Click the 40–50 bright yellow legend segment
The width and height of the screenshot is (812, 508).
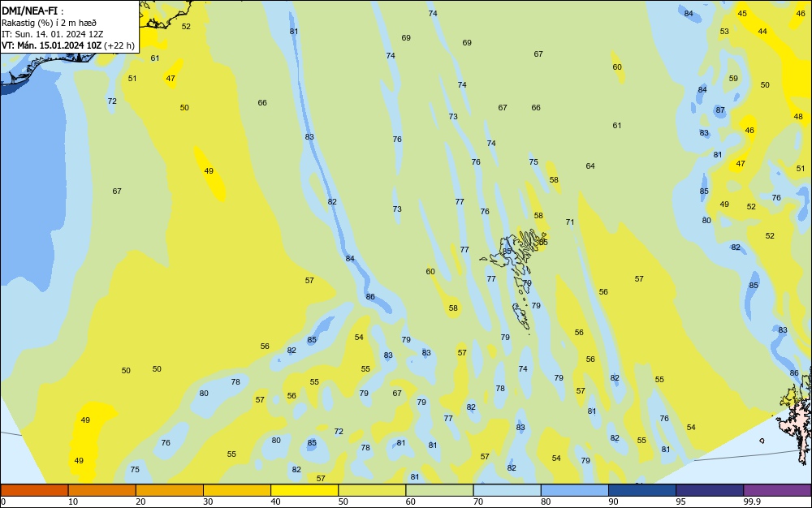[x=304, y=490]
